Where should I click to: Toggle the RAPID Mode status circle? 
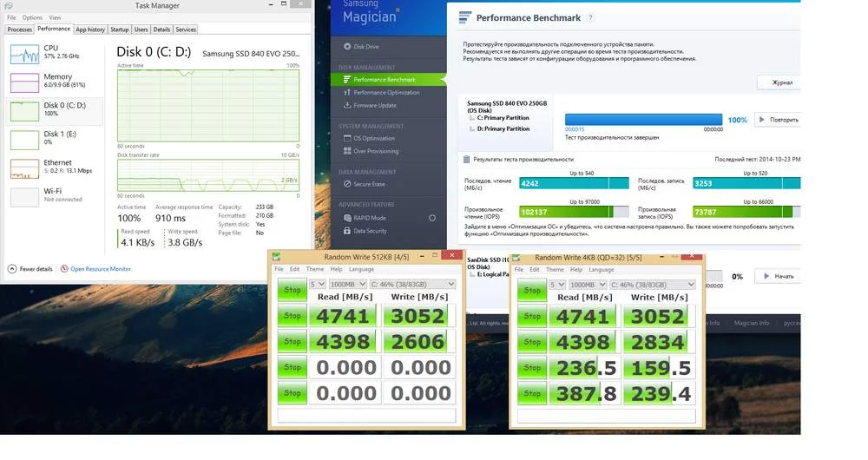point(432,218)
